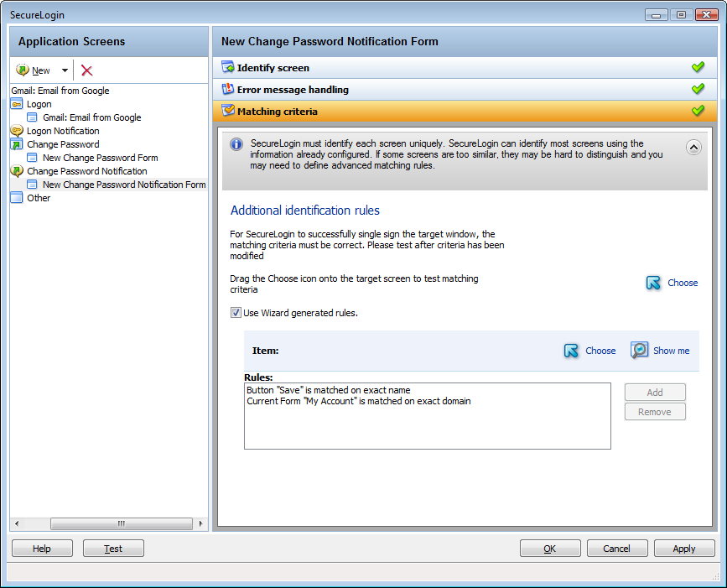This screenshot has height=588, width=727.
Task: Click the Cancel button
Action: tap(616, 549)
